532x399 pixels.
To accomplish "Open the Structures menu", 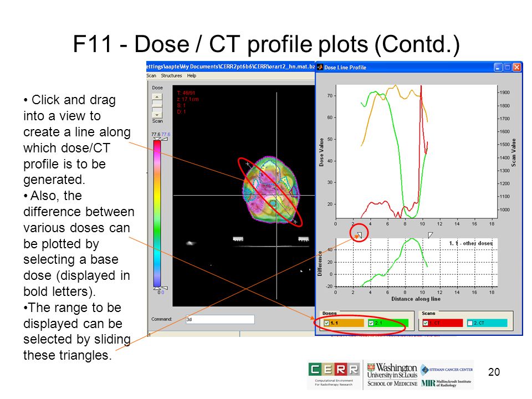I will coord(171,76).
